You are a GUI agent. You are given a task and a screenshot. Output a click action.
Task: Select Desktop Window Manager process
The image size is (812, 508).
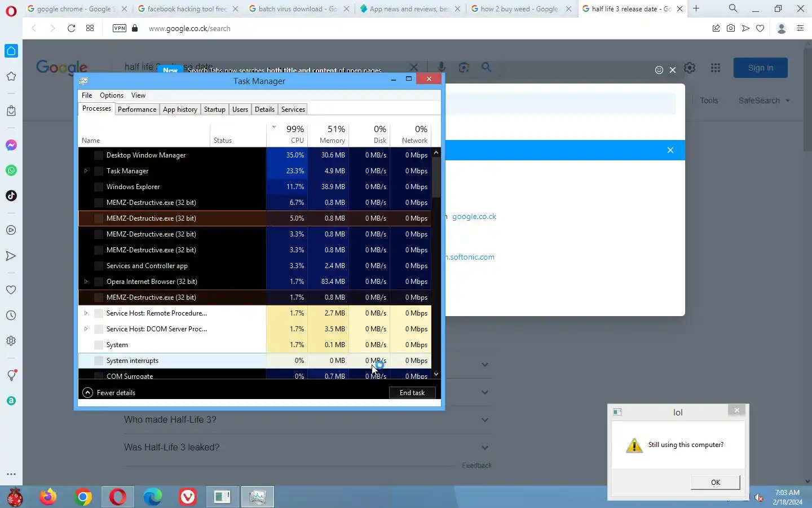pos(255,155)
